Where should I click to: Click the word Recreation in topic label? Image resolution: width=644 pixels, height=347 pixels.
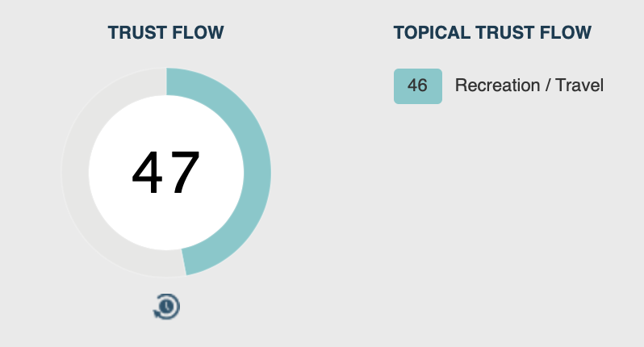coord(497,86)
